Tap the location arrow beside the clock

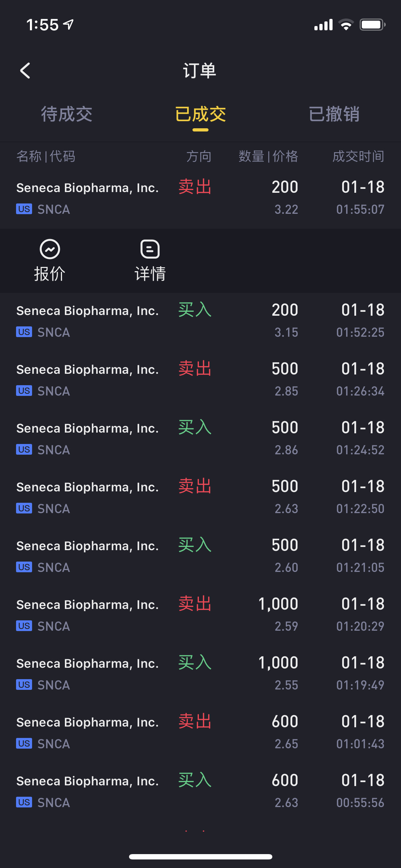(68, 25)
